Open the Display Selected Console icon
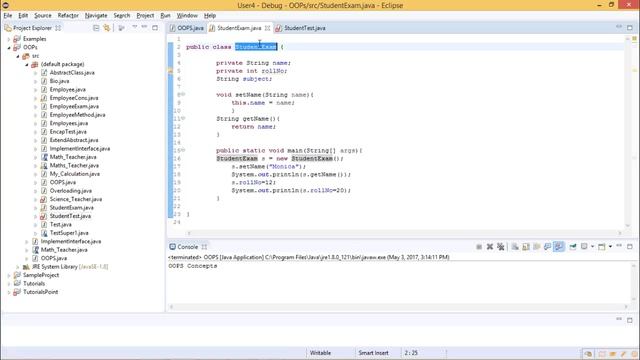This screenshot has width=640, height=360. (584, 247)
